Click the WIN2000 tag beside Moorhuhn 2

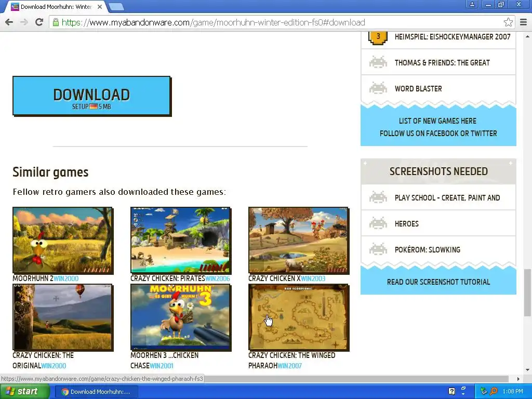pos(66,278)
